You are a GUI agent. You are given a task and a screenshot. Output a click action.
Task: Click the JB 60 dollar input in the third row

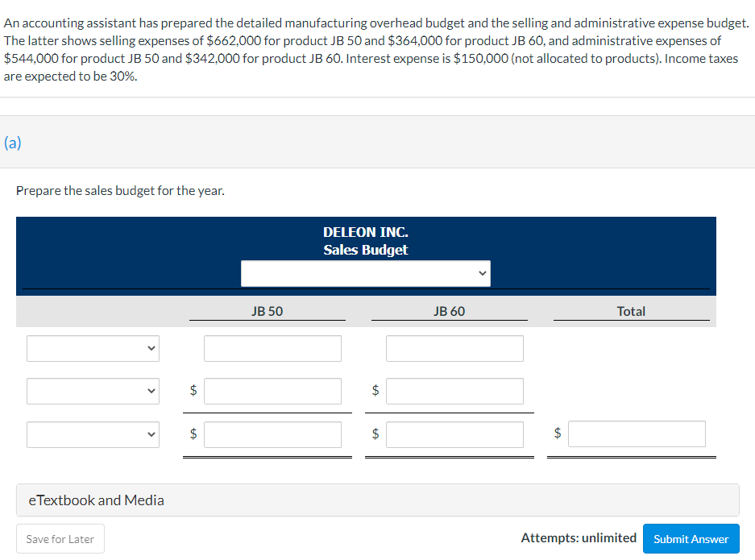tap(454, 433)
